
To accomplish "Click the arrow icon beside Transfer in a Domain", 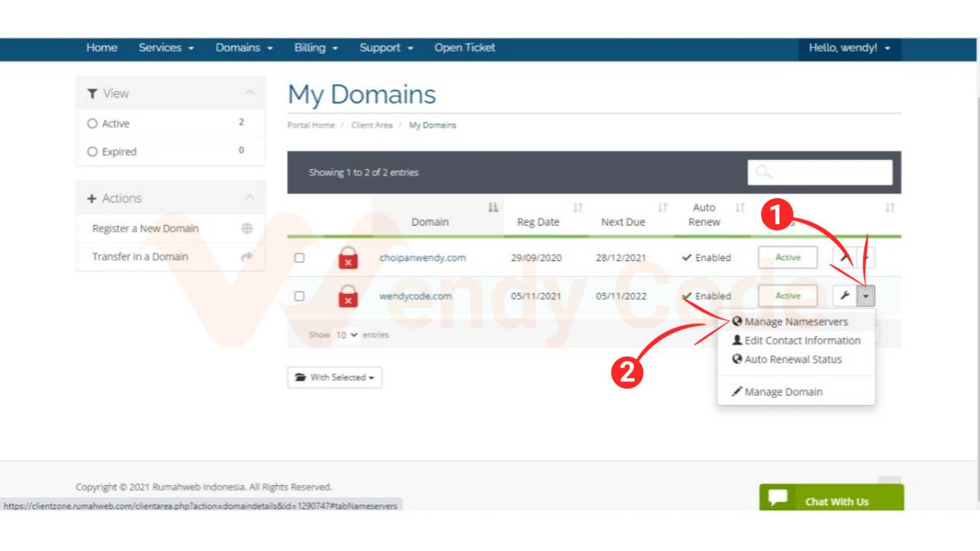I will click(x=247, y=257).
